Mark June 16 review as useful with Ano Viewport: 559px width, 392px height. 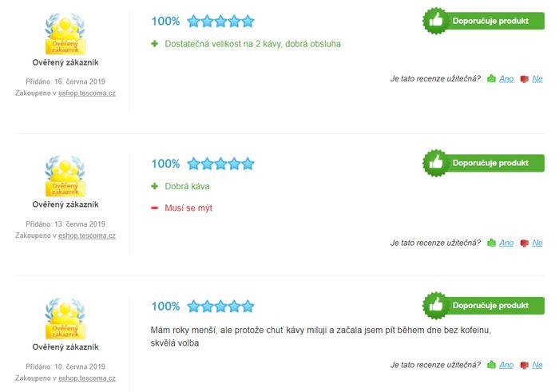coord(506,79)
